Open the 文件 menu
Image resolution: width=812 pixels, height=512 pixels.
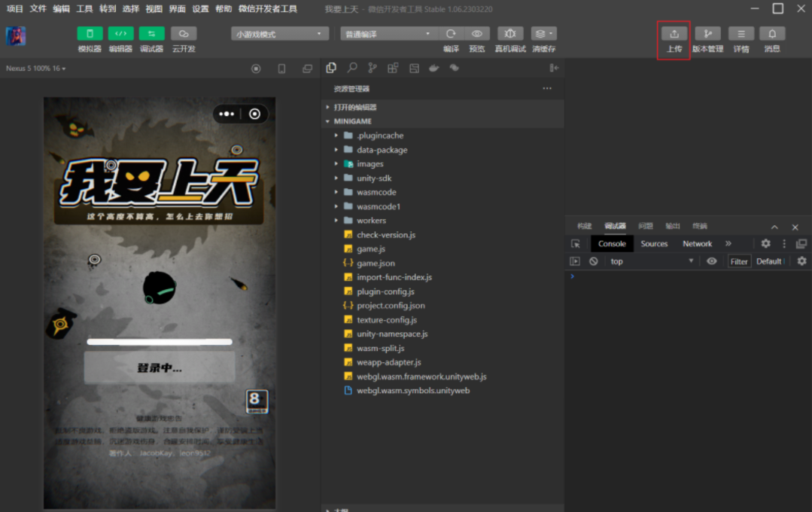pyautogui.click(x=38, y=9)
